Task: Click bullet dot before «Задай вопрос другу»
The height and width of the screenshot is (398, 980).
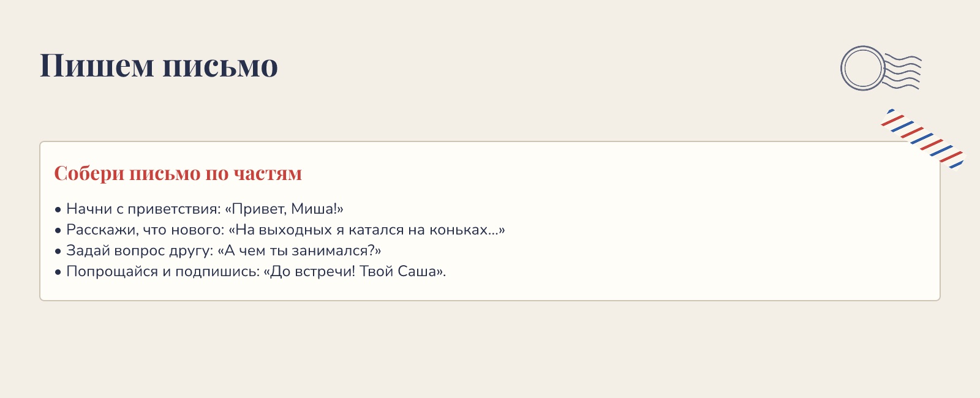Action: tap(58, 251)
